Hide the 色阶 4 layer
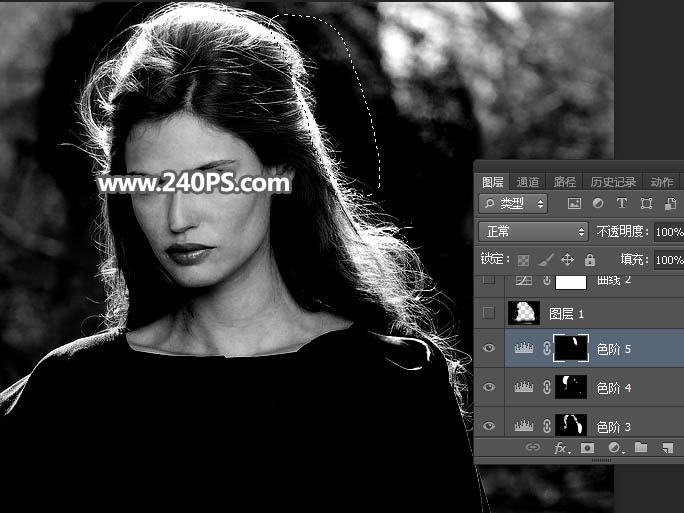Viewport: 684px width, 513px height. tap(489, 387)
